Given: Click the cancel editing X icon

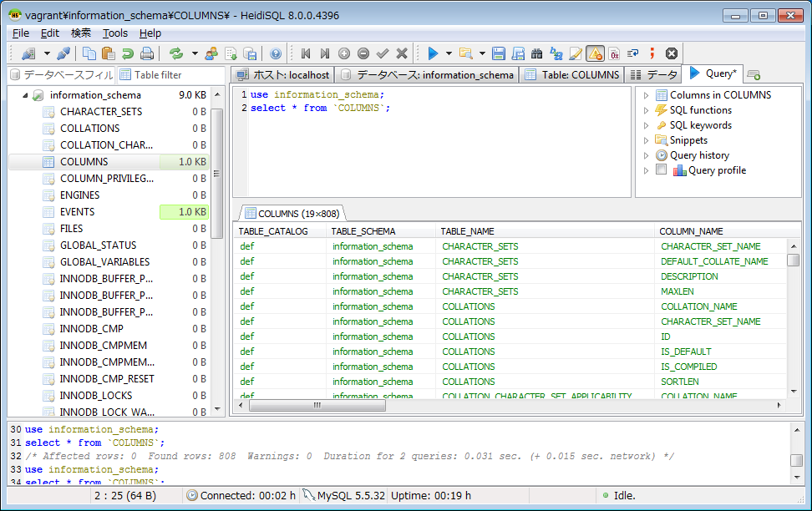Looking at the screenshot, I should click(x=402, y=53).
